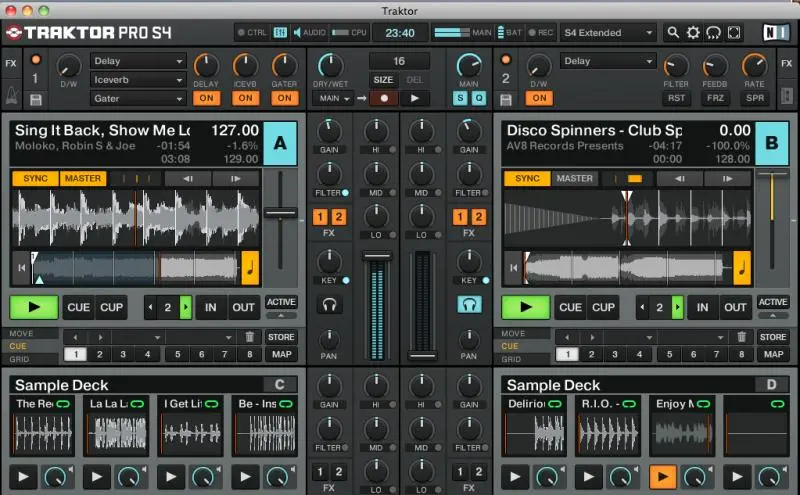Viewport: 800px width, 495px height.
Task: Click the Deck A keylock note icon
Action: (x=252, y=267)
